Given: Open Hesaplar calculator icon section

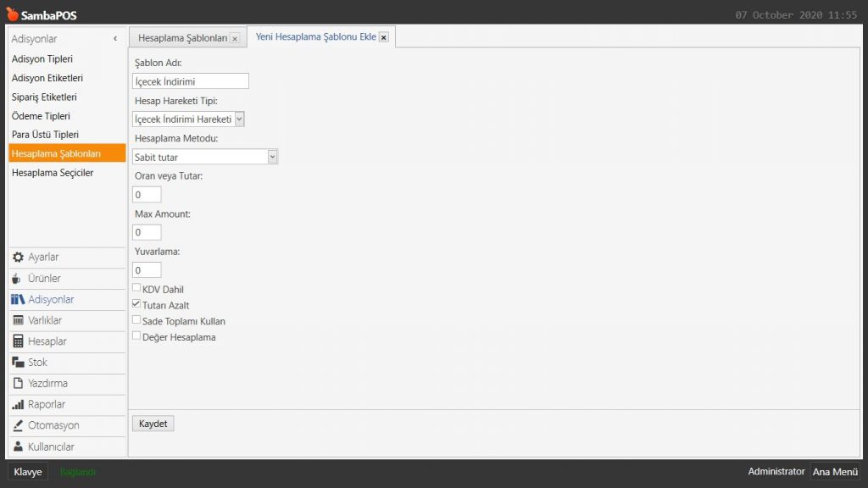Looking at the screenshot, I should point(19,341).
